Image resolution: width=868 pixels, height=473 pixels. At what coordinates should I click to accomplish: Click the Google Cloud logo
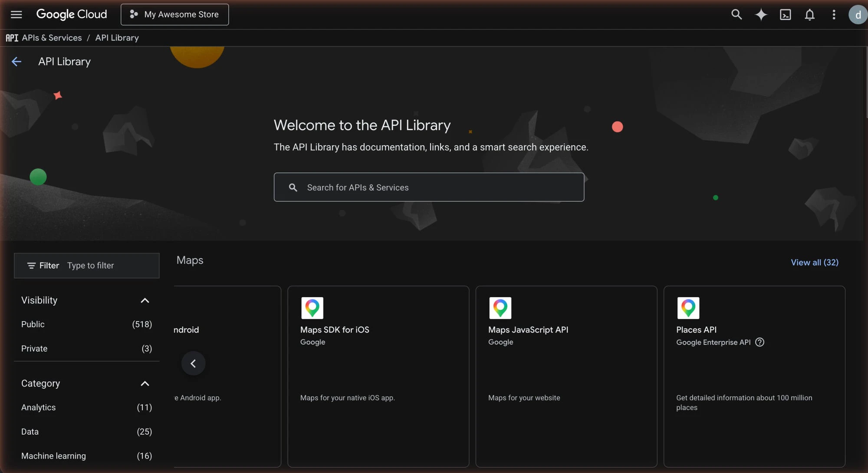click(72, 14)
